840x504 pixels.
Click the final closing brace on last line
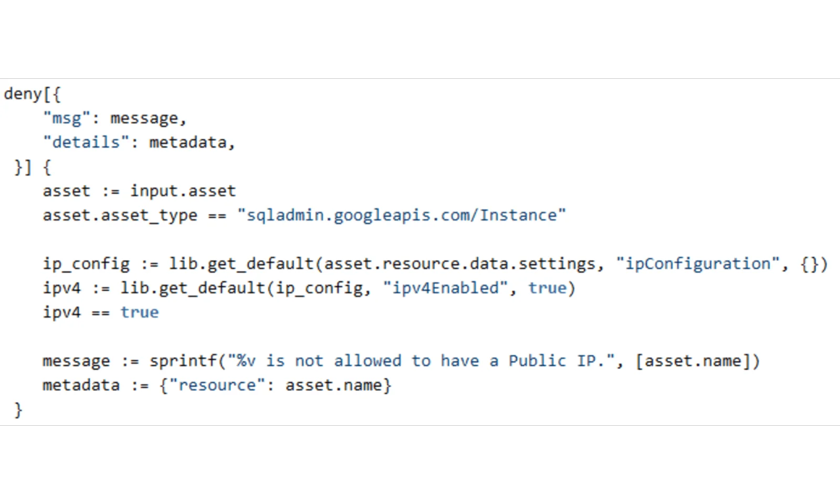click(x=18, y=409)
